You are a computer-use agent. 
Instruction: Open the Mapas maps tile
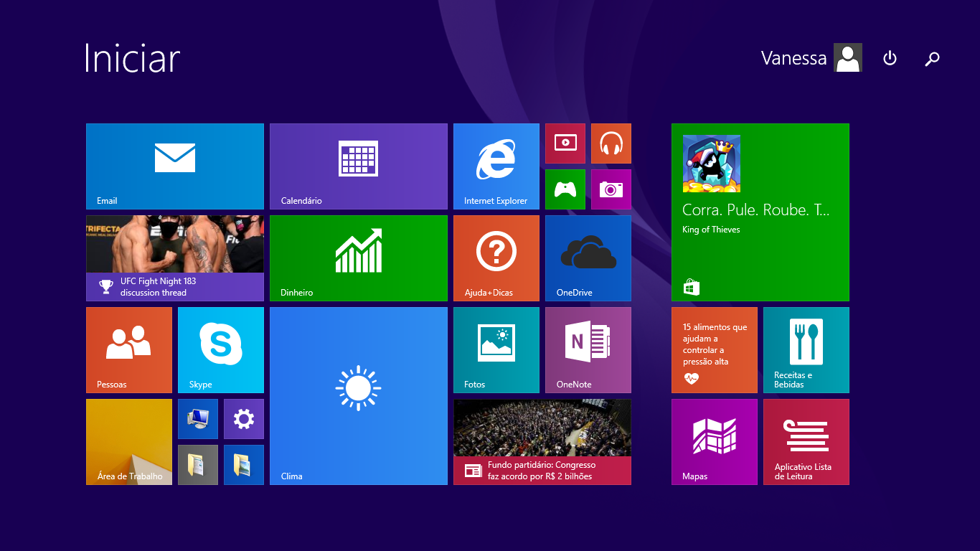[715, 442]
